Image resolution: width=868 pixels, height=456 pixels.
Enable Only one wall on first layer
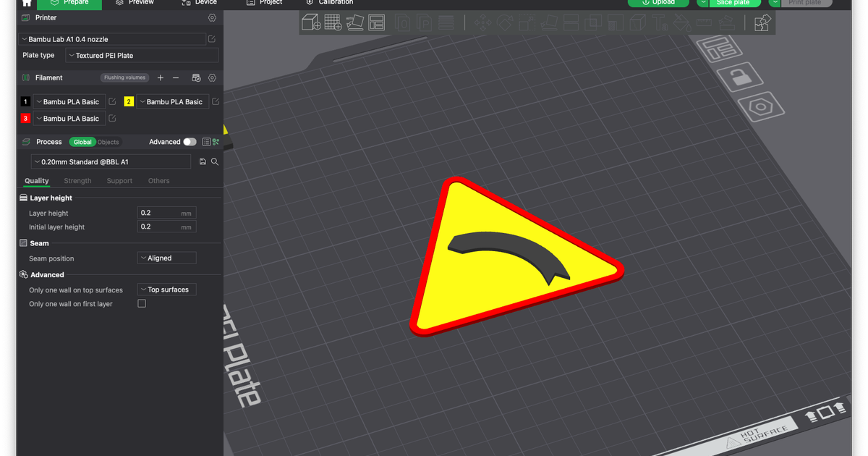[141, 303]
